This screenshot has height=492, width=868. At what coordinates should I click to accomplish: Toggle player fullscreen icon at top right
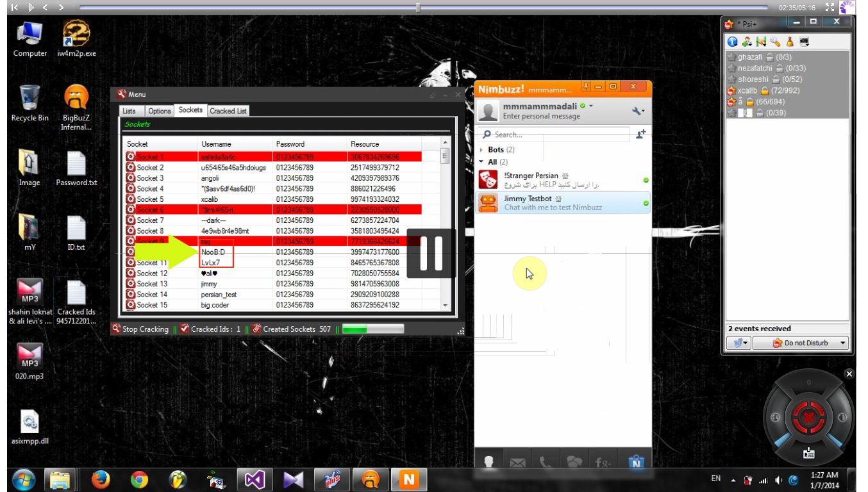[x=830, y=8]
